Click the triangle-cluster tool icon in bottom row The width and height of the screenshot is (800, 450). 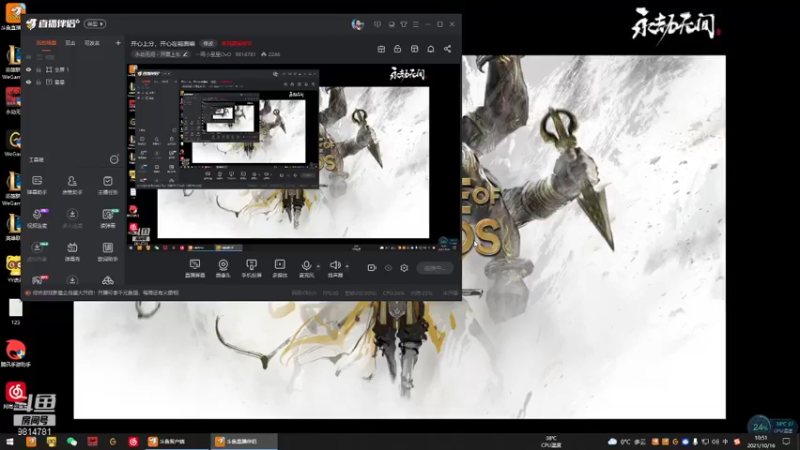click(108, 280)
